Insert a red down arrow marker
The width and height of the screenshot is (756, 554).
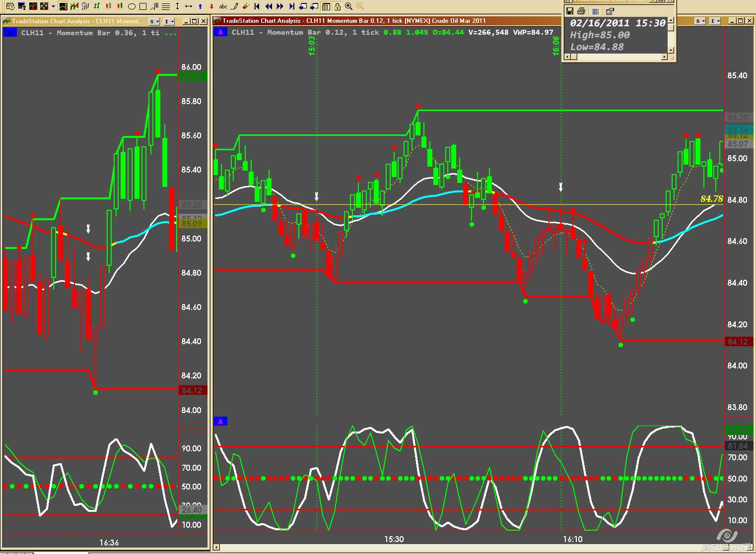click(x=211, y=6)
